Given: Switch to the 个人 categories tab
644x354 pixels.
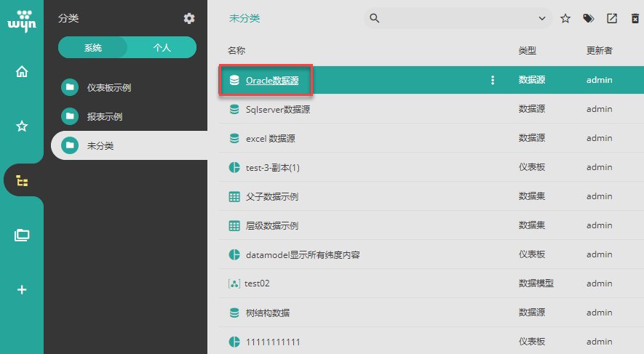Looking at the screenshot, I should 162,47.
